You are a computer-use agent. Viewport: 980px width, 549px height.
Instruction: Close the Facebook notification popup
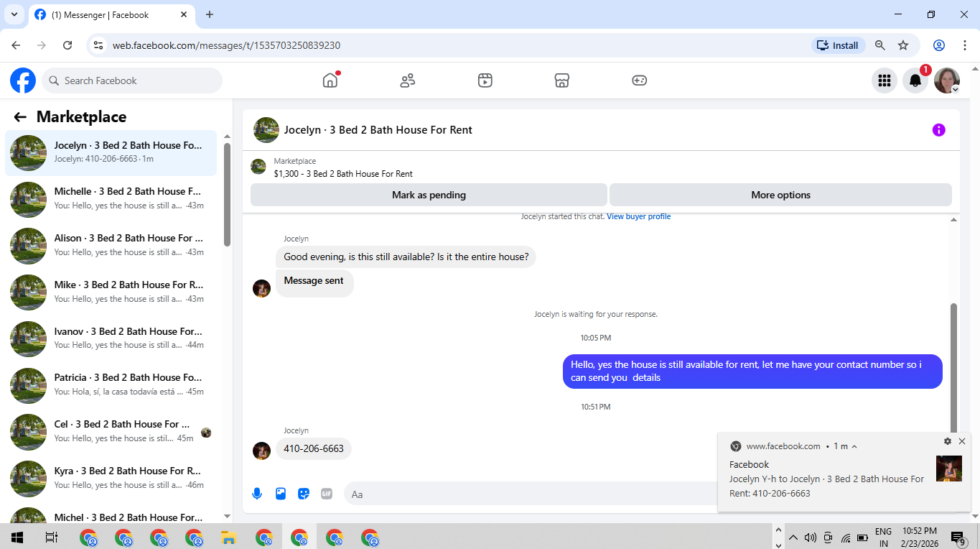pyautogui.click(x=962, y=441)
